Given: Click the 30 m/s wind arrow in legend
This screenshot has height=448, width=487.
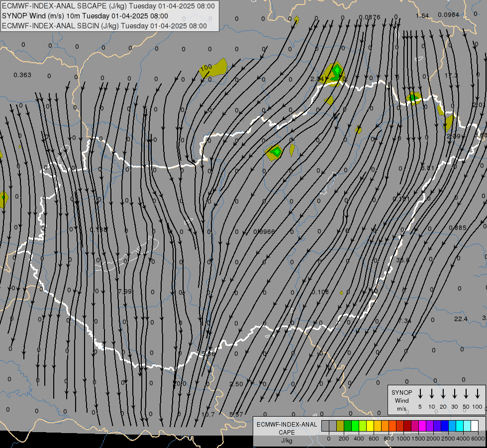Looking at the screenshot, I should point(454,394).
